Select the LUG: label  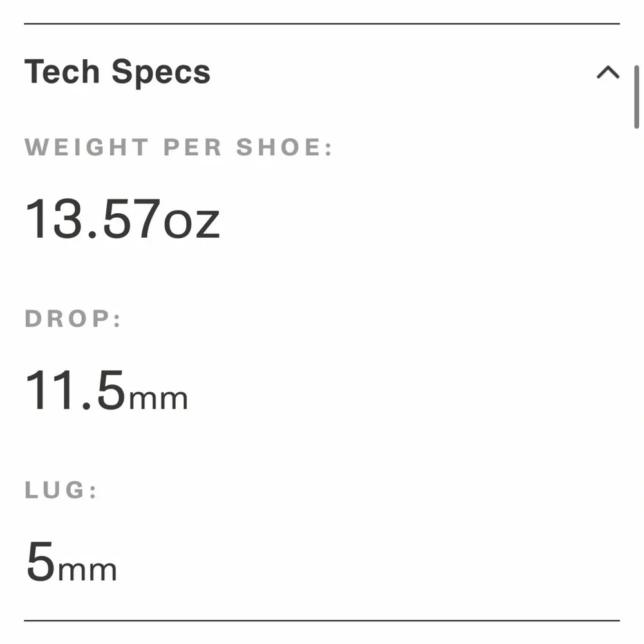click(x=61, y=491)
